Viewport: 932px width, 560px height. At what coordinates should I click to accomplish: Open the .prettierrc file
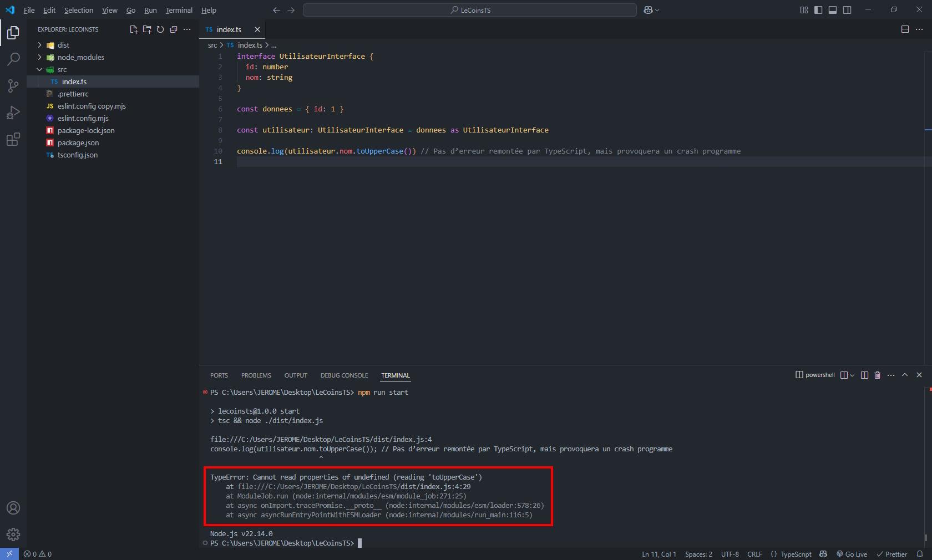point(113,94)
